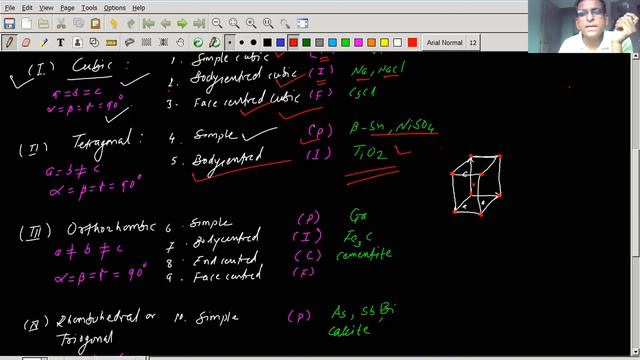Select the Highlighter tool

44,42
